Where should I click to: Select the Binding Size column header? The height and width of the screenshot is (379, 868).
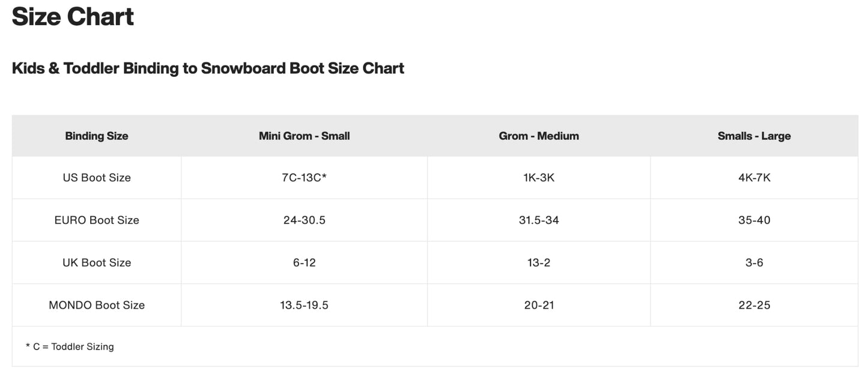[97, 136]
